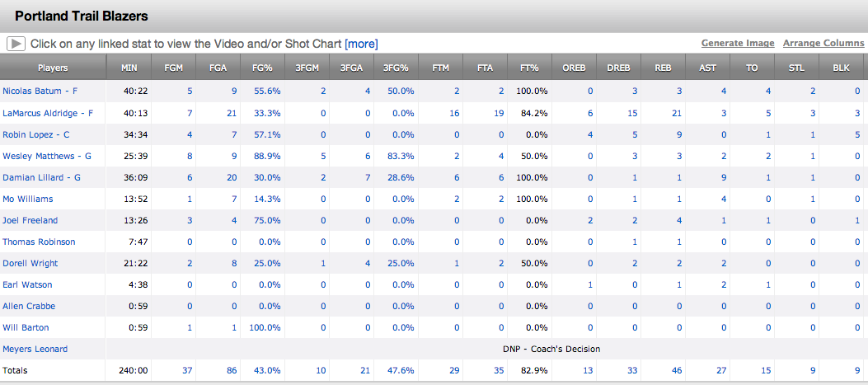Viewport: 868px width, 385px height.
Task: Open Robin Lopez's 5 blocks stat
Action: click(857, 134)
